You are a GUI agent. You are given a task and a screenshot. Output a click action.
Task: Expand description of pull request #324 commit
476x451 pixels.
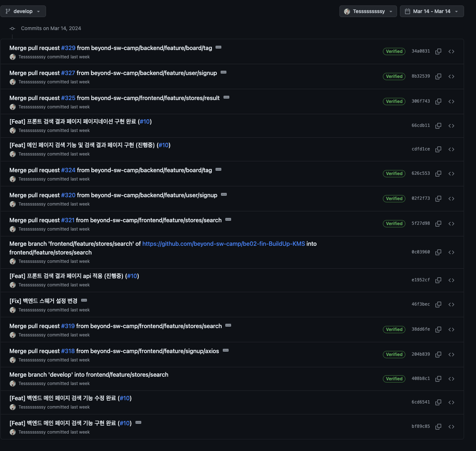[x=218, y=170]
